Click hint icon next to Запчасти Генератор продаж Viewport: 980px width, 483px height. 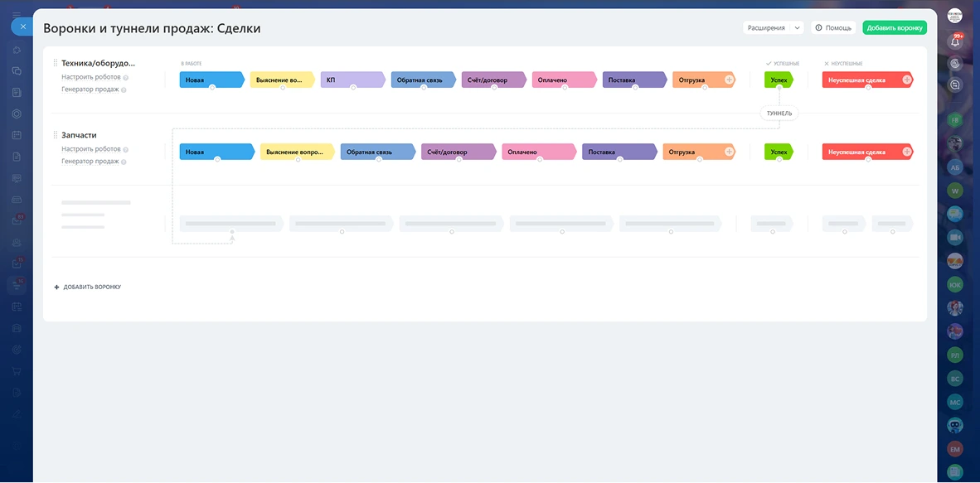[124, 162]
